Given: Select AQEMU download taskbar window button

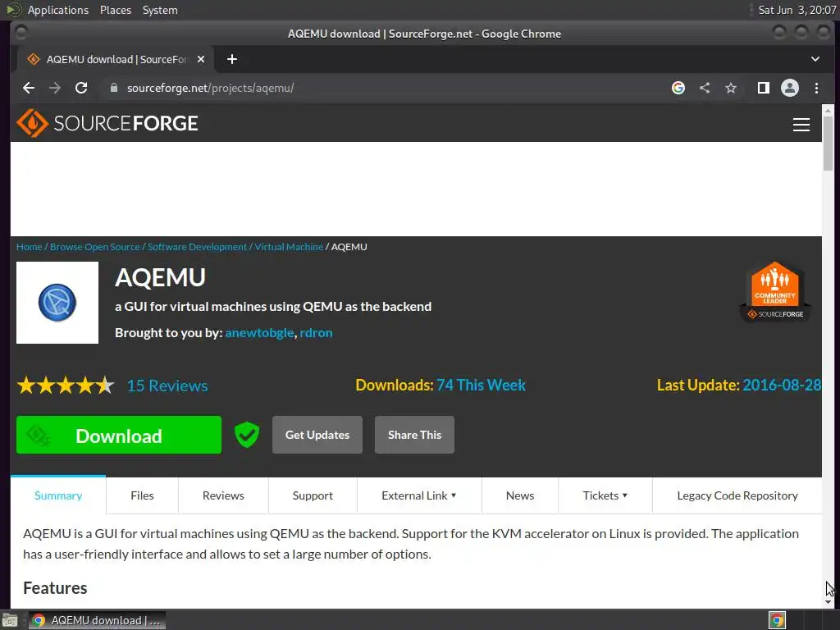Looking at the screenshot, I should tap(97, 620).
